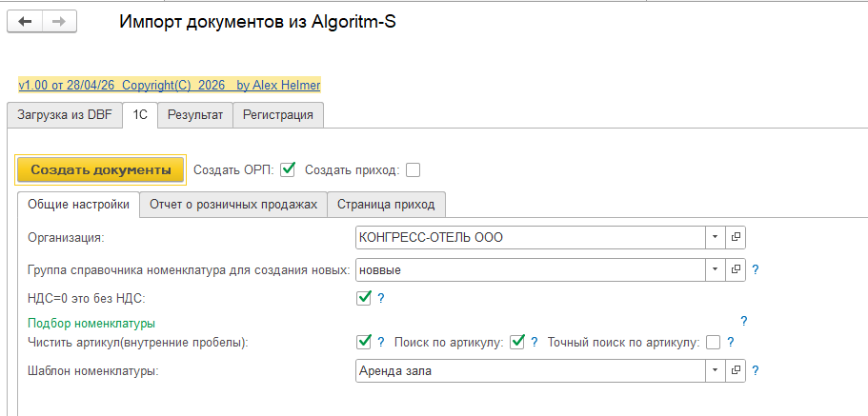This screenshot has height=416, width=868.
Task: Open the nomenclature group field selection icon
Action: pyautogui.click(x=736, y=270)
